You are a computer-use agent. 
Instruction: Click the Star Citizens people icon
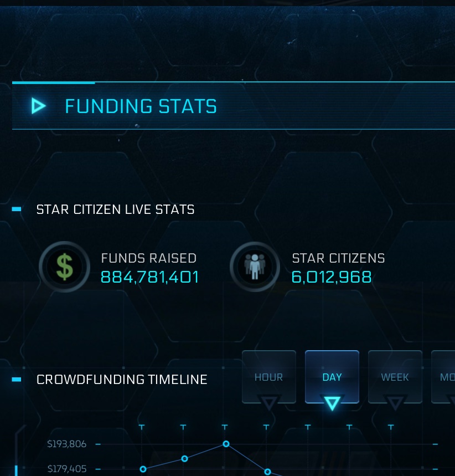(x=255, y=267)
